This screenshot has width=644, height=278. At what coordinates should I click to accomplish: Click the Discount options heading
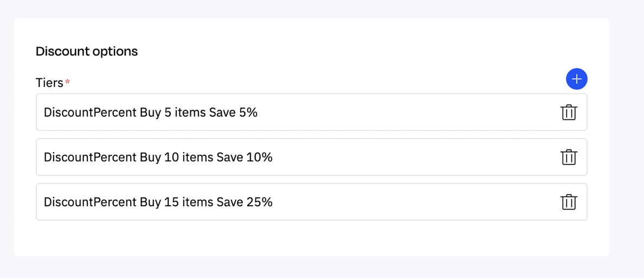(87, 52)
